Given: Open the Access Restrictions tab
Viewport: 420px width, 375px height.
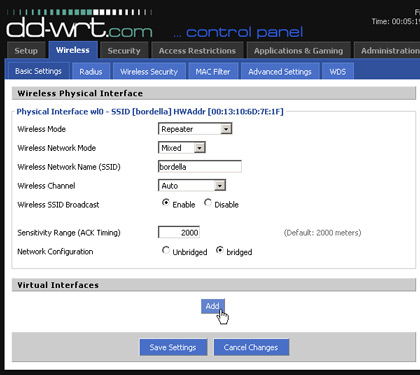Looking at the screenshot, I should click(197, 51).
